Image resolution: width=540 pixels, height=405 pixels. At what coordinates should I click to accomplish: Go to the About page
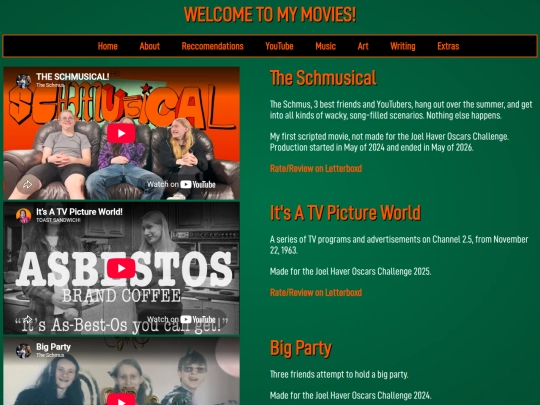[149, 46]
